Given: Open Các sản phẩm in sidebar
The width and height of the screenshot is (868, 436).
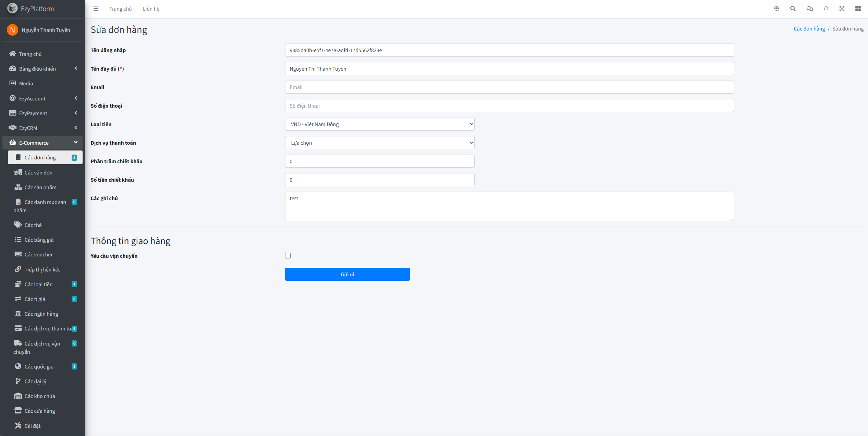Looking at the screenshot, I should (40, 187).
